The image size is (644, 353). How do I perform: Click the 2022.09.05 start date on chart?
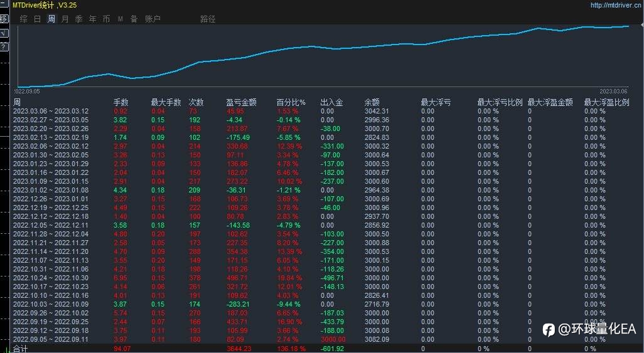[x=27, y=91]
